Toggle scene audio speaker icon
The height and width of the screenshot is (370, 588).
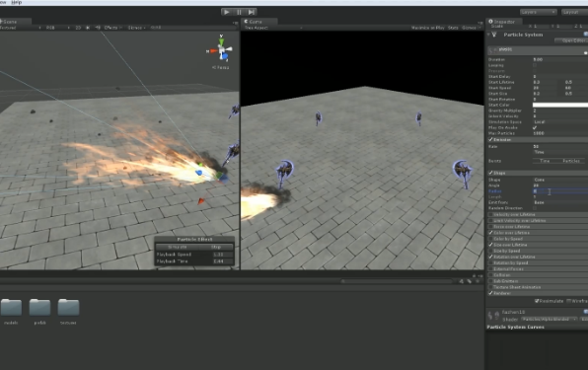pyautogui.click(x=98, y=28)
